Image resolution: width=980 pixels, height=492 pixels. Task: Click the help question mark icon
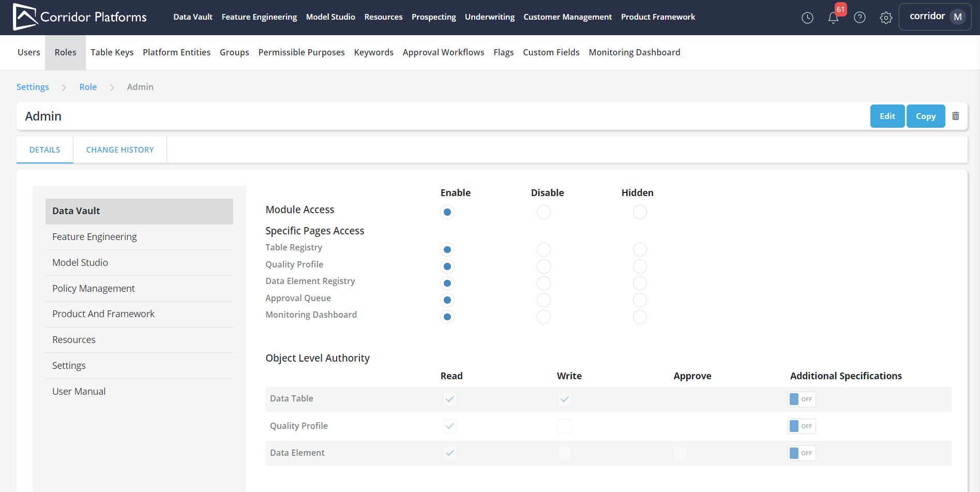point(860,18)
